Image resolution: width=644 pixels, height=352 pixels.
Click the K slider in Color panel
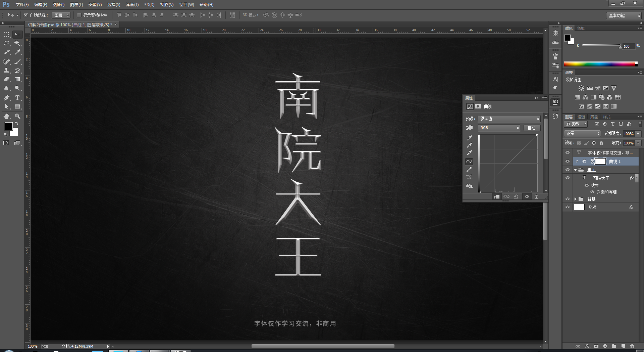601,45
